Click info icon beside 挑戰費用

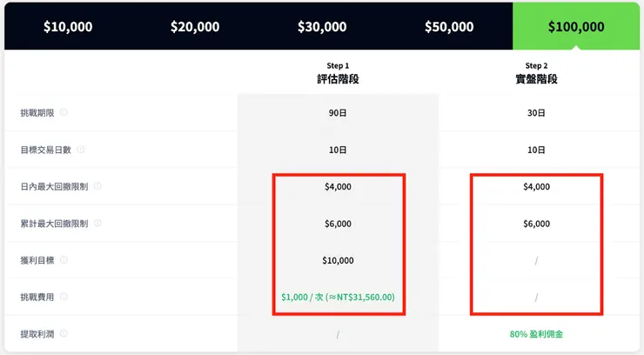(x=64, y=297)
